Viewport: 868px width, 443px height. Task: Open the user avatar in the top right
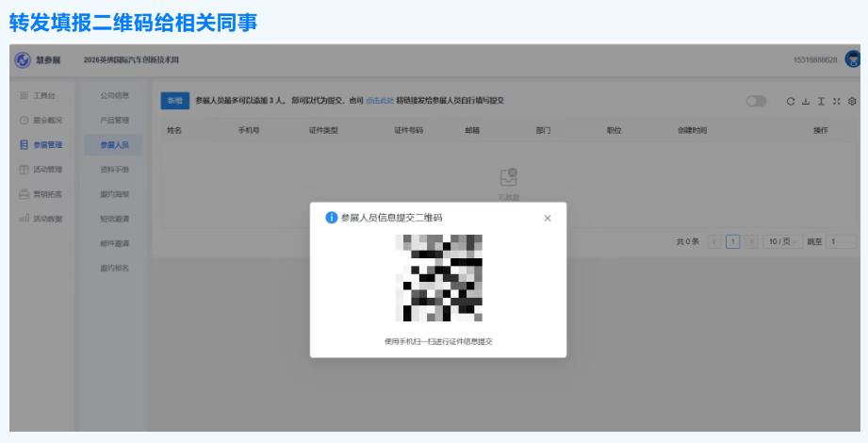click(x=853, y=59)
